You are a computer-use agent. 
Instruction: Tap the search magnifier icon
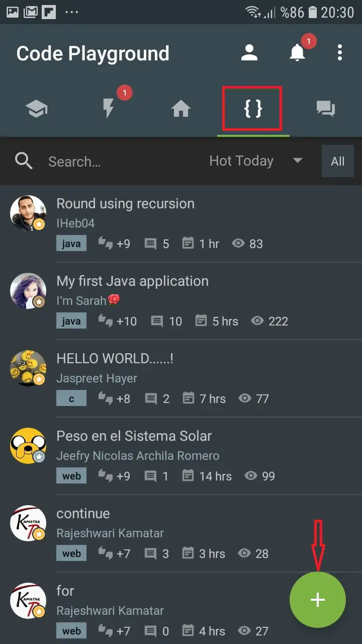(24, 161)
